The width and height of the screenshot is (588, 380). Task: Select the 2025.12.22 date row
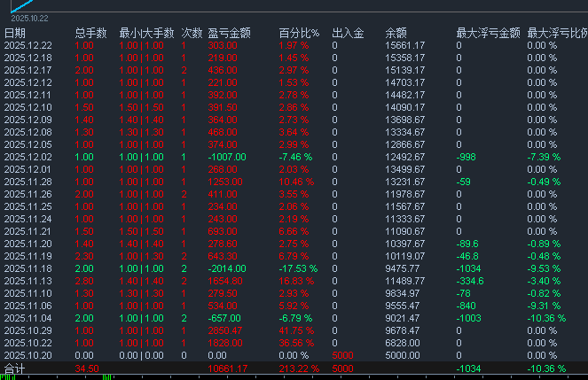pos(28,45)
